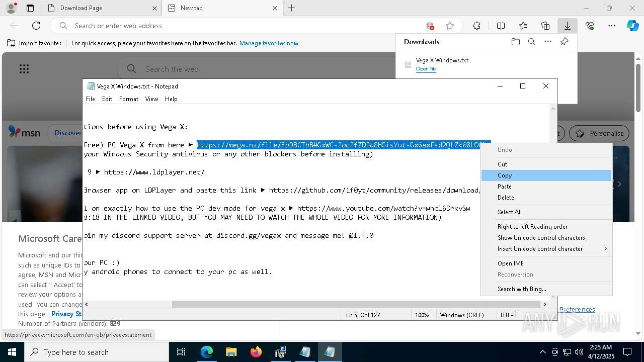Click Open file link for Vega X Windows.txt
The width and height of the screenshot is (644, 362).
point(426,69)
